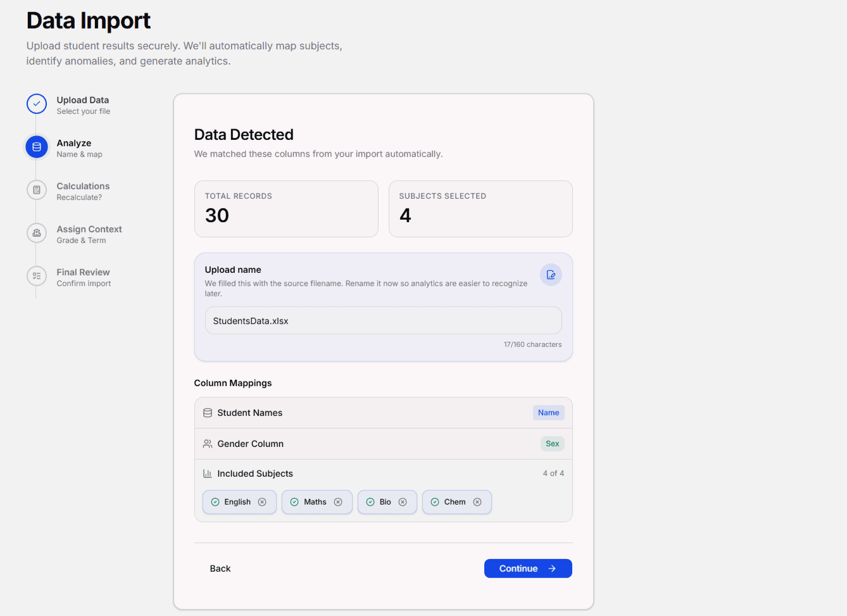847x616 pixels.
Task: Remove the Bio subject with its x icon
Action: click(x=403, y=502)
